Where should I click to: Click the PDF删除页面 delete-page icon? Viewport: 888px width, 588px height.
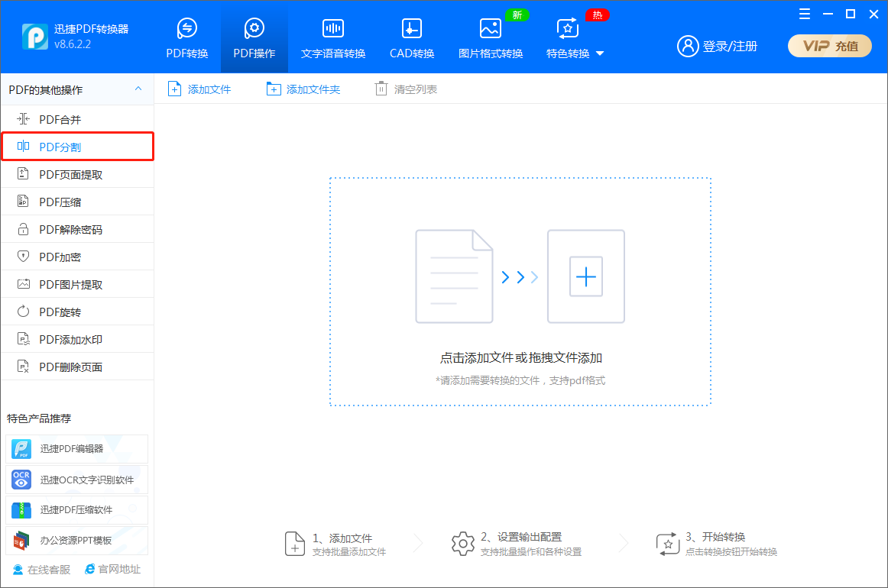click(23, 366)
